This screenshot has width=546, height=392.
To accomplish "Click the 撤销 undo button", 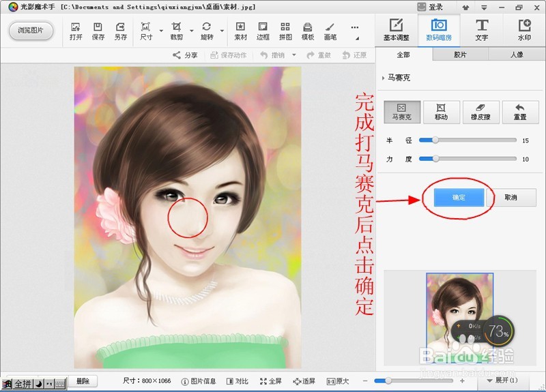I will tap(272, 55).
